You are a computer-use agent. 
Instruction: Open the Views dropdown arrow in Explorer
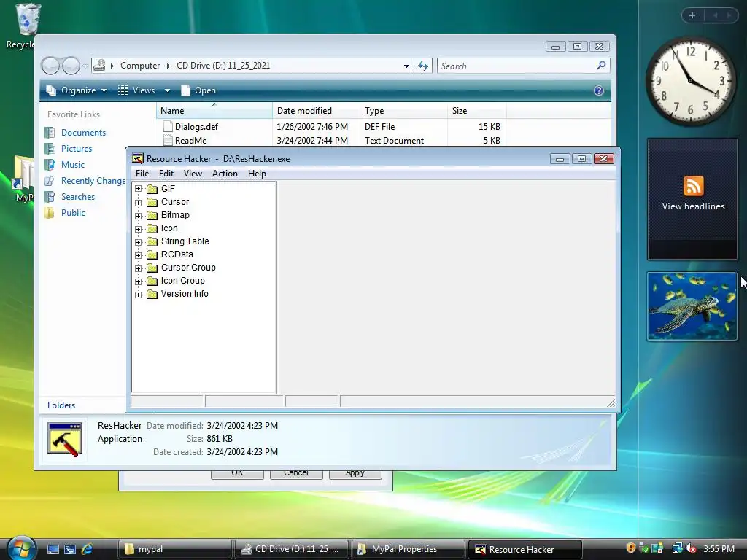pyautogui.click(x=167, y=90)
